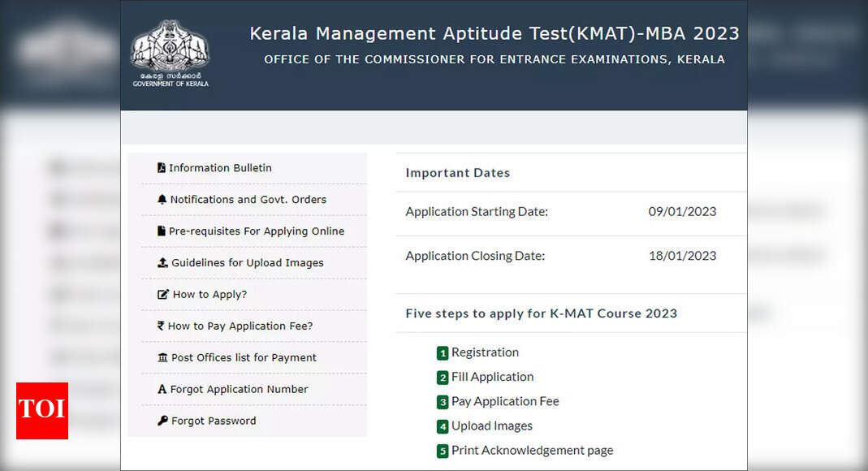Click the green step 2 badge
Image resolution: width=868 pixels, height=471 pixels.
(x=443, y=378)
